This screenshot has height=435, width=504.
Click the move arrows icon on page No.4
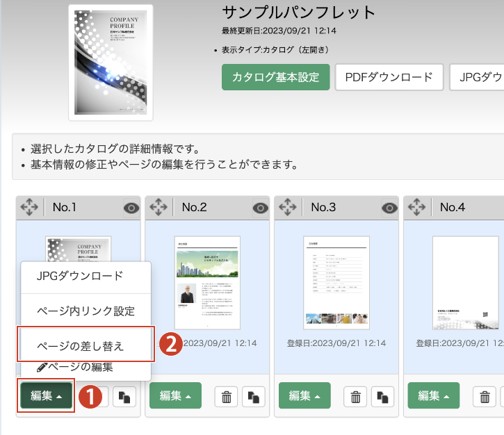point(416,207)
